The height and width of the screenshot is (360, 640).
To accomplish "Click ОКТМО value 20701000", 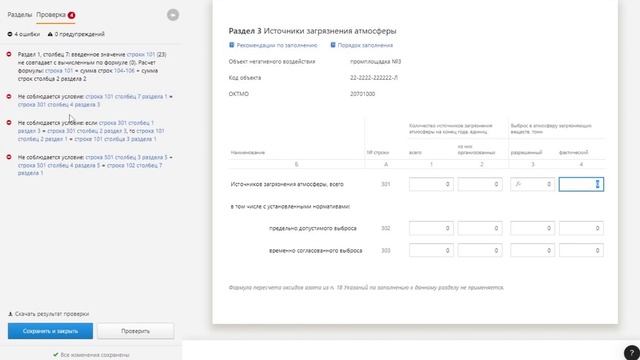I will click(362, 94).
